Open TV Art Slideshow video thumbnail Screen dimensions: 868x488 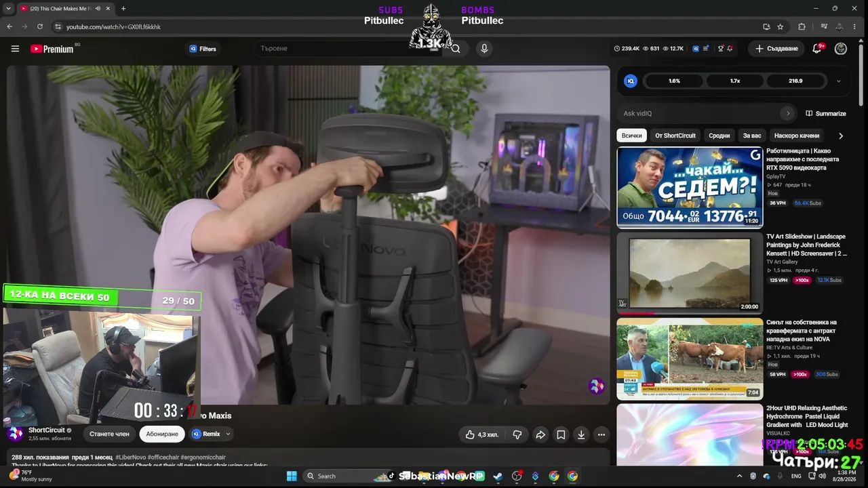690,273
